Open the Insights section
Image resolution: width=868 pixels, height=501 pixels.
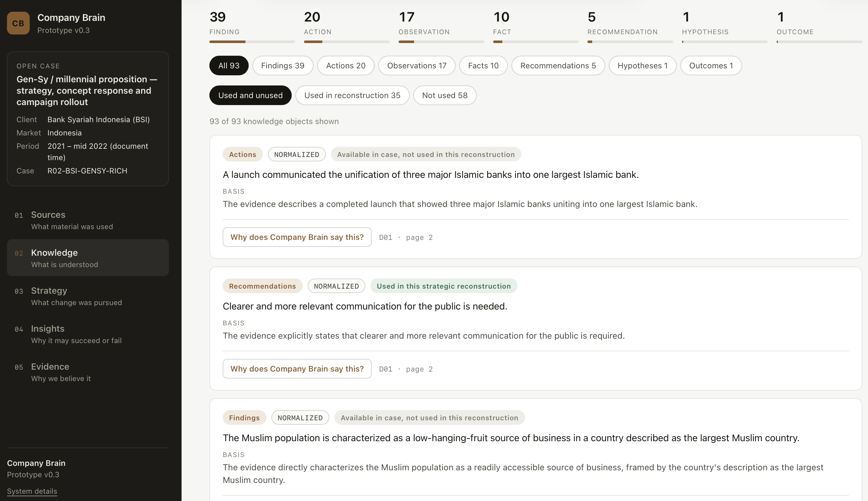88,334
